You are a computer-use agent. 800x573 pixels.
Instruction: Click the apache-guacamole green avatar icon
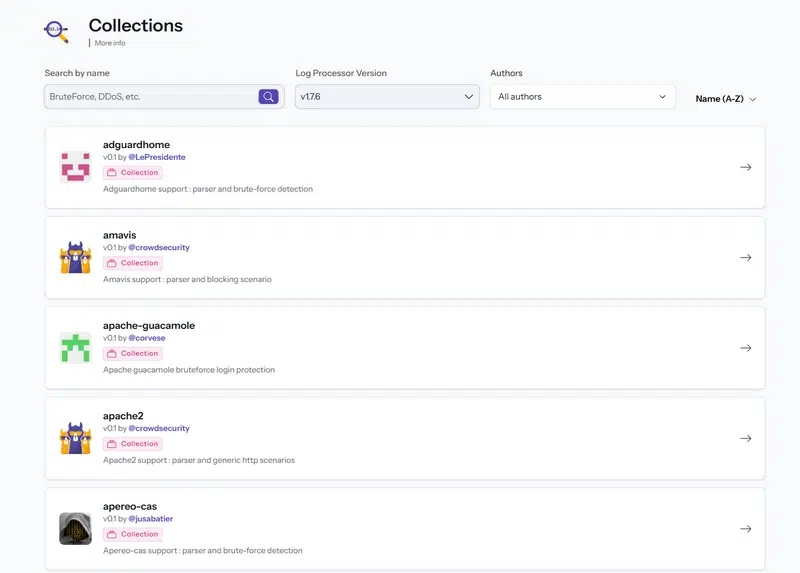(x=76, y=348)
